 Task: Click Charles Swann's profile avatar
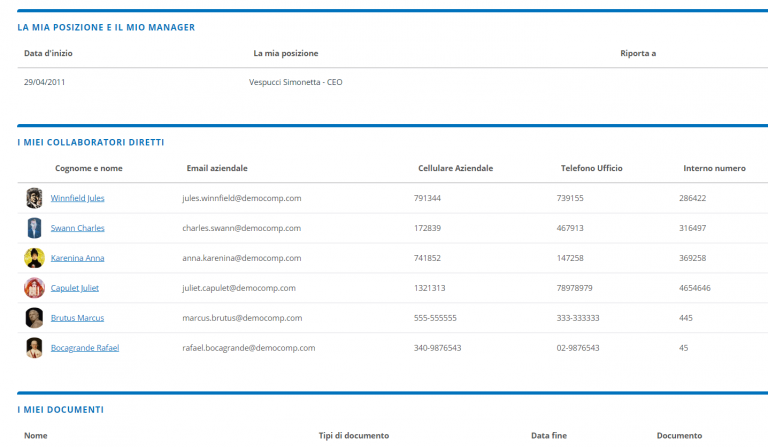click(x=34, y=228)
